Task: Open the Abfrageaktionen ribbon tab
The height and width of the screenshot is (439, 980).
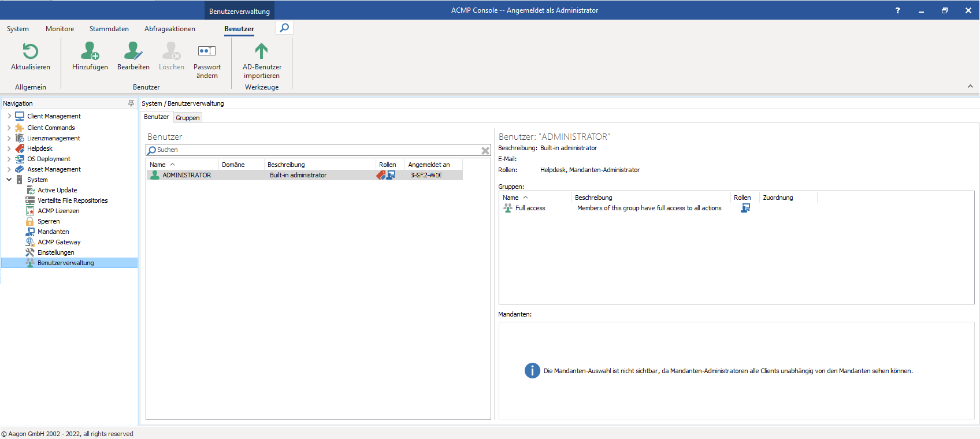Action: click(x=170, y=29)
